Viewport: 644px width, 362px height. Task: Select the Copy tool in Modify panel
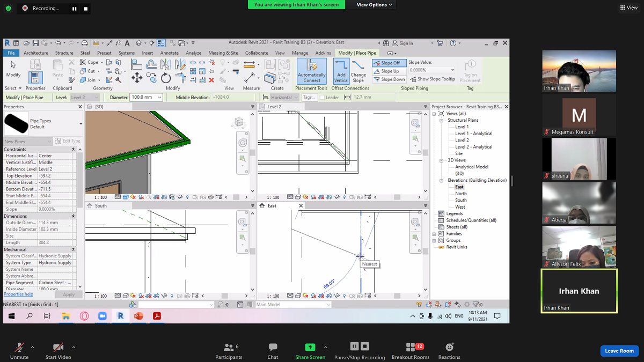(152, 78)
